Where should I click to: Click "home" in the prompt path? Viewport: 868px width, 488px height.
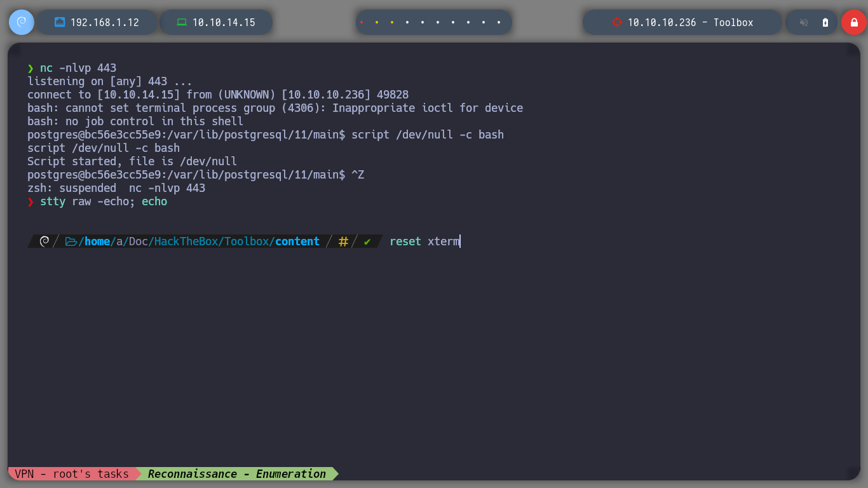97,241
